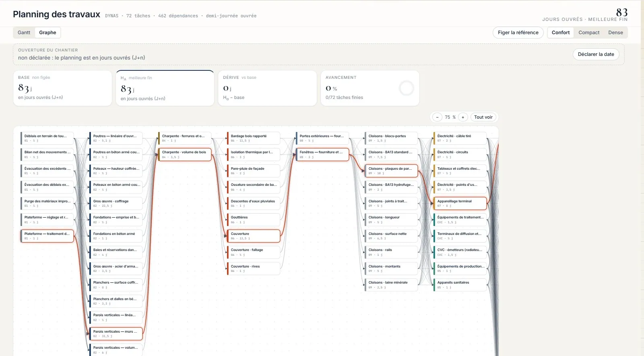The height and width of the screenshot is (356, 644).
Task: Open the Purge des matériaux task node
Action: coord(47,203)
